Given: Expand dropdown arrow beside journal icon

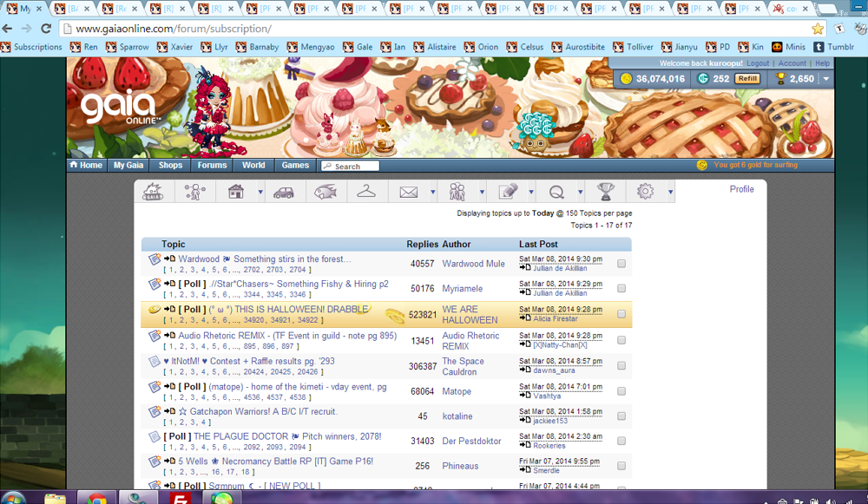Looking at the screenshot, I should click(531, 193).
